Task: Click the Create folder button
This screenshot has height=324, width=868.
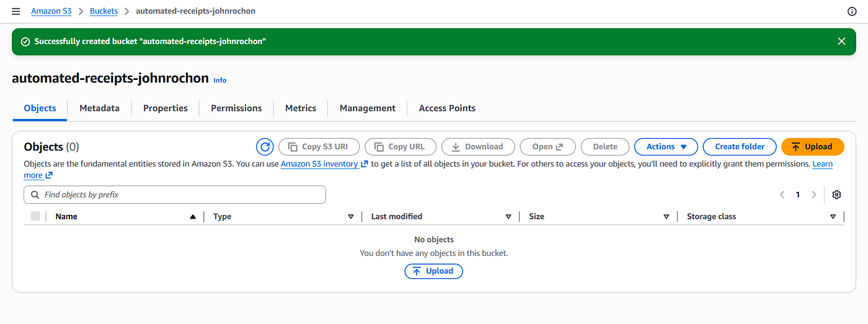Action: pyautogui.click(x=740, y=147)
